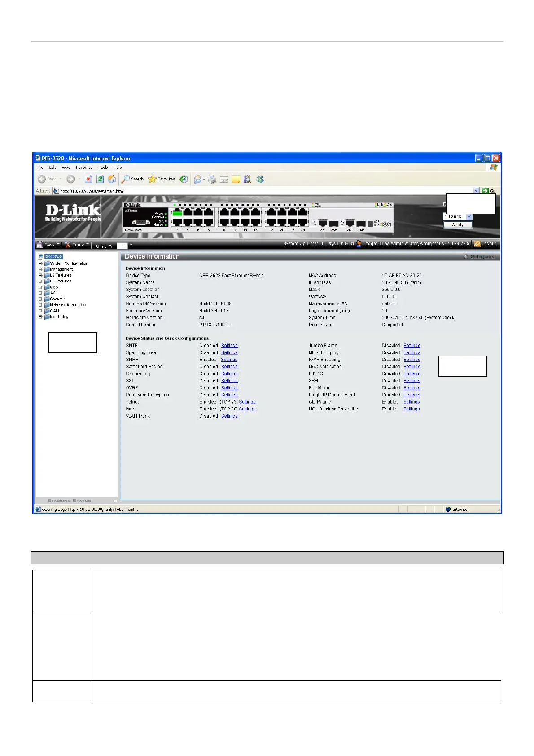534x756 pixels.
Task: Expand the ACL tree node
Action: click(40, 293)
